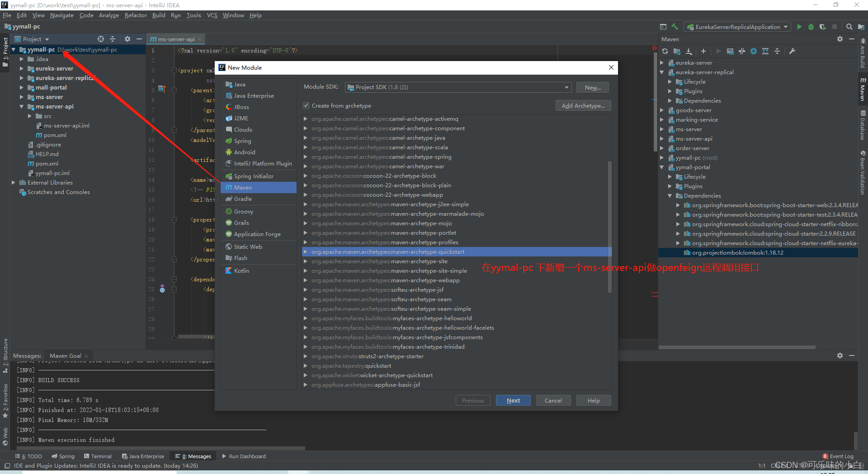This screenshot has width=868, height=474.
Task: Locate current file in Project tree
Action: point(101,39)
